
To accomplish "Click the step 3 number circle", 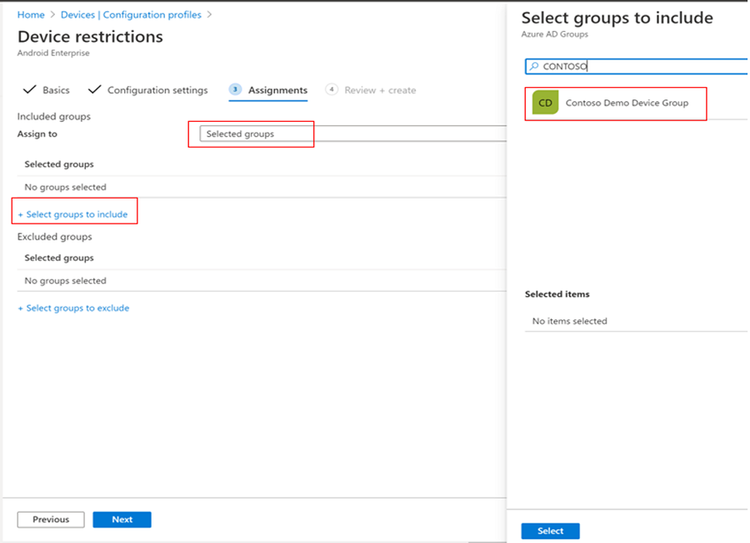I will point(235,90).
